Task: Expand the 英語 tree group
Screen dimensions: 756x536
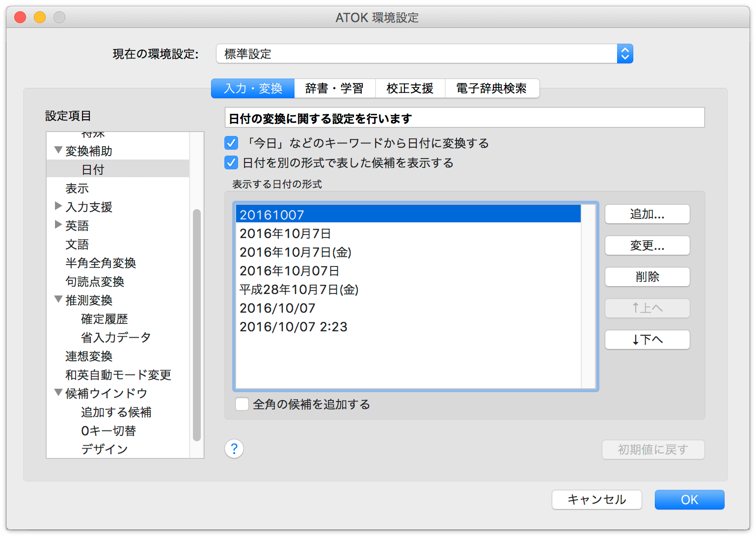Action: (x=58, y=225)
